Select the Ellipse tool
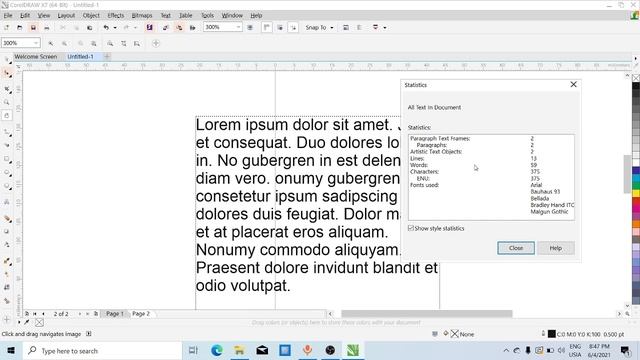640x360 pixels. tap(7, 173)
